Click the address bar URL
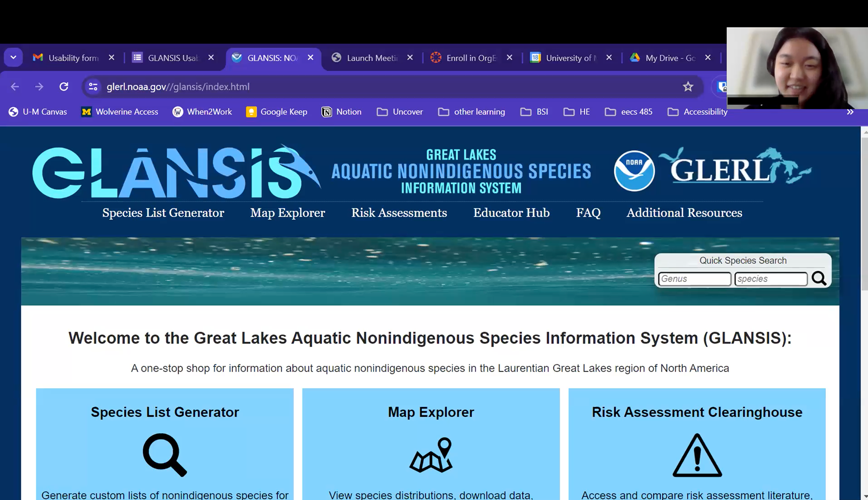The image size is (868, 500). pyautogui.click(x=178, y=86)
